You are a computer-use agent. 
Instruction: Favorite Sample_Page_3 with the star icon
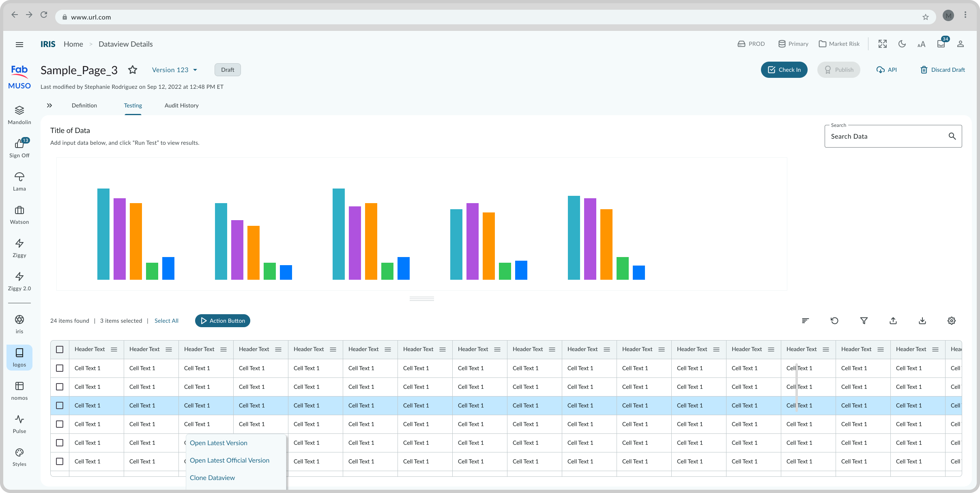tap(132, 70)
